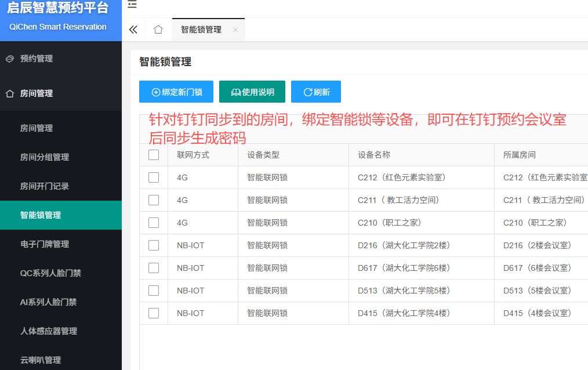This screenshot has height=370, width=588.
Task: Click 智能联网锁 in the C210 row
Action: pyautogui.click(x=267, y=223)
